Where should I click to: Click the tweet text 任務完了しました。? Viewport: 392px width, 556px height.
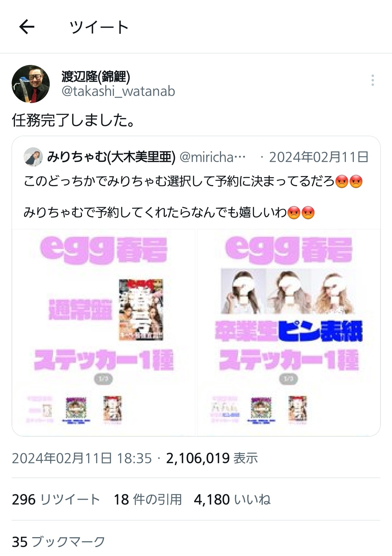point(74,120)
